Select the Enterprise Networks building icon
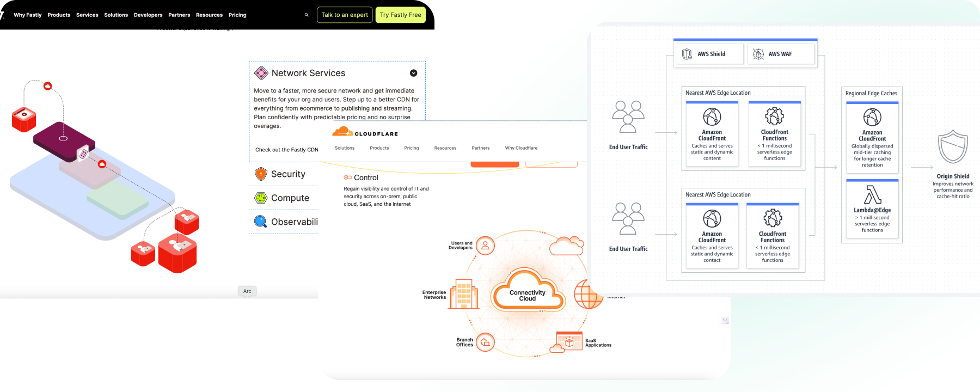The height and width of the screenshot is (392, 980). click(464, 294)
